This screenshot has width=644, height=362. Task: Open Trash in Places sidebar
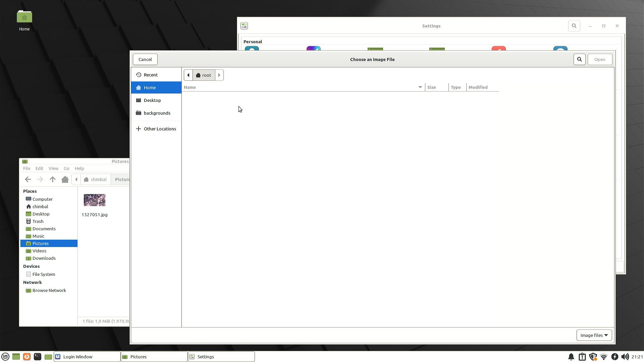(x=38, y=221)
